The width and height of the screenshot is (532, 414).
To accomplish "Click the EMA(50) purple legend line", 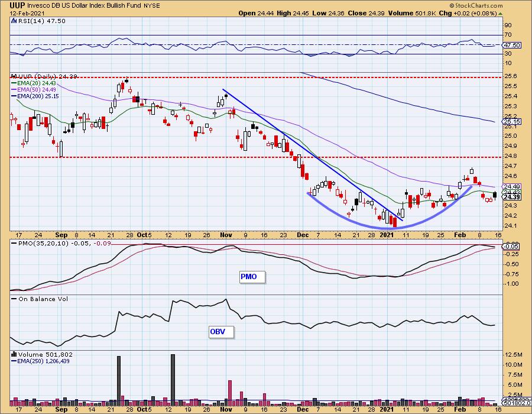I will click(14, 89).
